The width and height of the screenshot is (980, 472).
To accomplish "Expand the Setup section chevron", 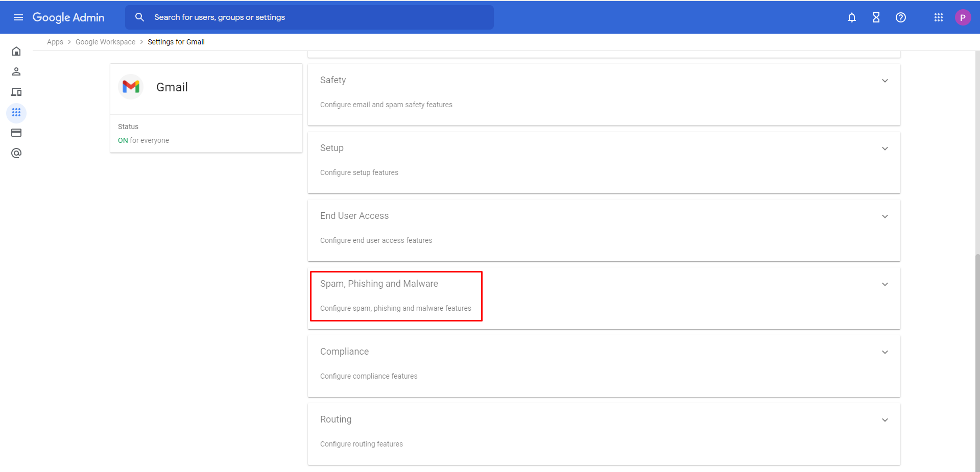I will (885, 148).
